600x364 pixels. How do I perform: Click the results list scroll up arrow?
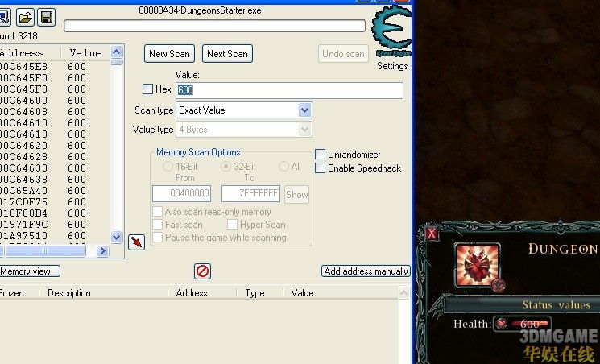click(x=116, y=52)
